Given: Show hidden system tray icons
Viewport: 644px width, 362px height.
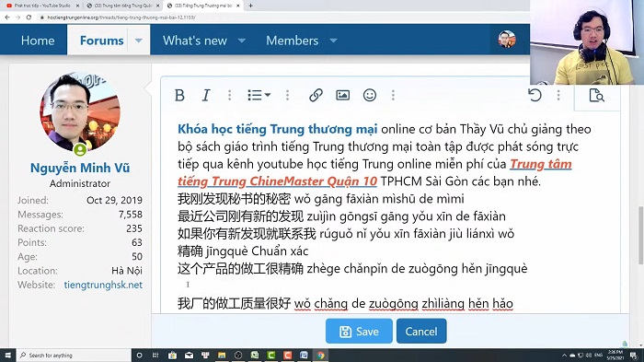Looking at the screenshot, I should pyautogui.click(x=564, y=355).
